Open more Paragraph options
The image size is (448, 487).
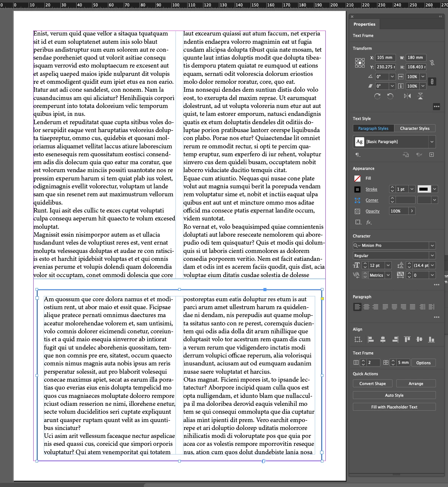[x=437, y=317]
